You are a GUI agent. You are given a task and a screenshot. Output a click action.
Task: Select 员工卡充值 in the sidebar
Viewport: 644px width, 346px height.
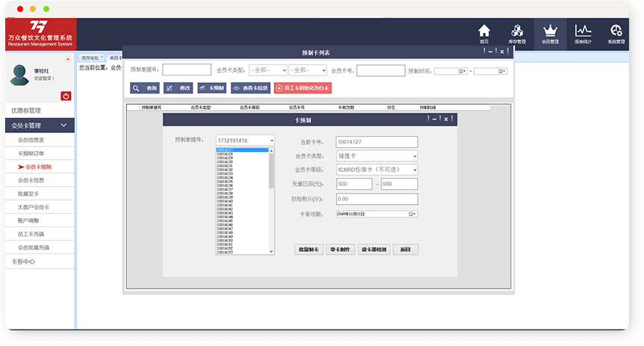(x=31, y=234)
